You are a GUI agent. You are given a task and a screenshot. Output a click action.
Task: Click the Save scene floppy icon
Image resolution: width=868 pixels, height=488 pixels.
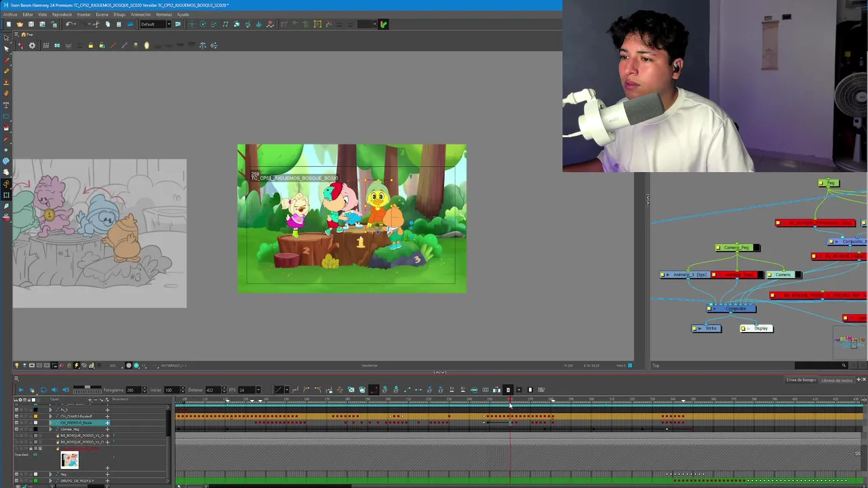coord(31,24)
